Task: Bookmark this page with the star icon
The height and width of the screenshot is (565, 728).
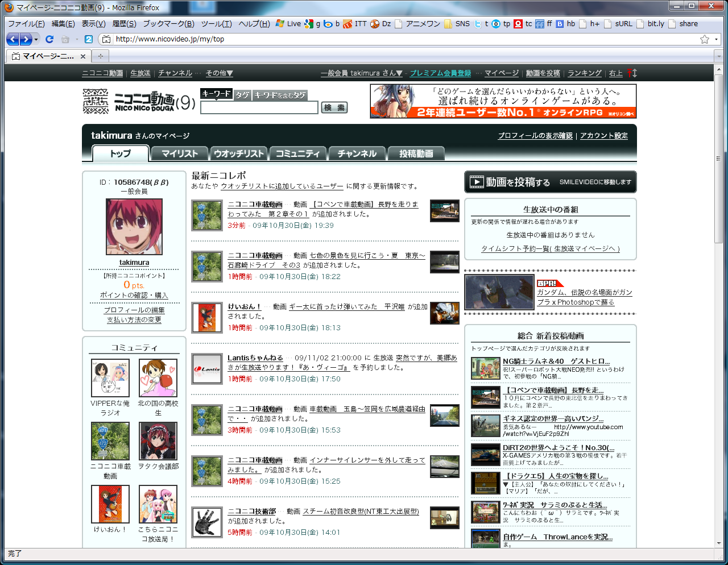Action: [x=705, y=39]
